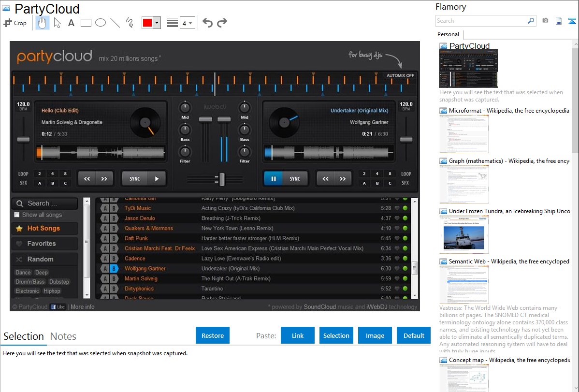Filter songs by Hiphop genre tag
Screen dimensions: 579x392
[x=52, y=291]
